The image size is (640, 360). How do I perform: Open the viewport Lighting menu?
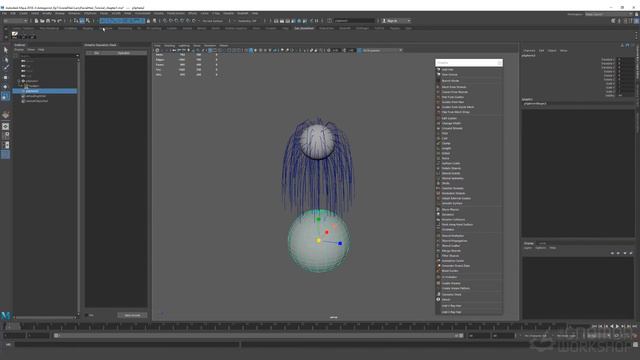point(184,45)
